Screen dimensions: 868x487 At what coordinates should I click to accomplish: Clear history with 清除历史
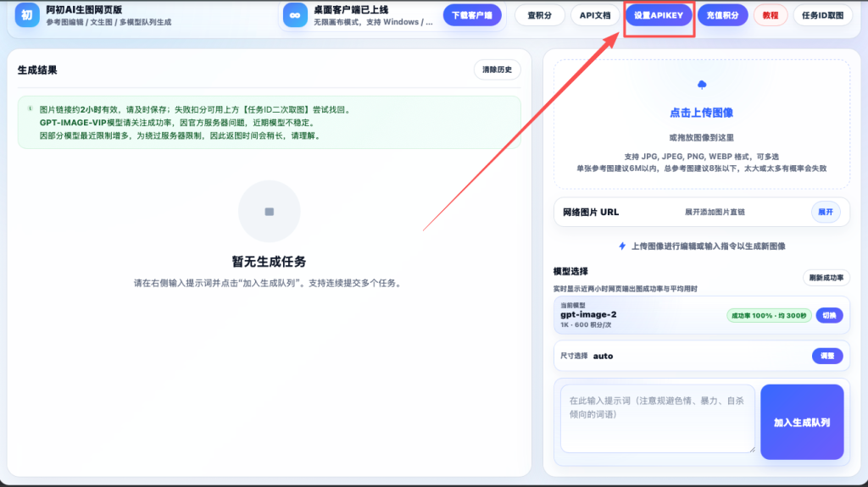[x=497, y=69]
